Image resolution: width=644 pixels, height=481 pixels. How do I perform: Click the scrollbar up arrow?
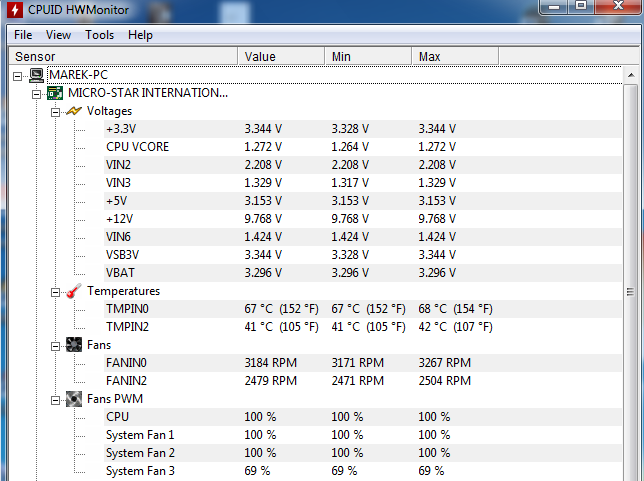tap(631, 75)
